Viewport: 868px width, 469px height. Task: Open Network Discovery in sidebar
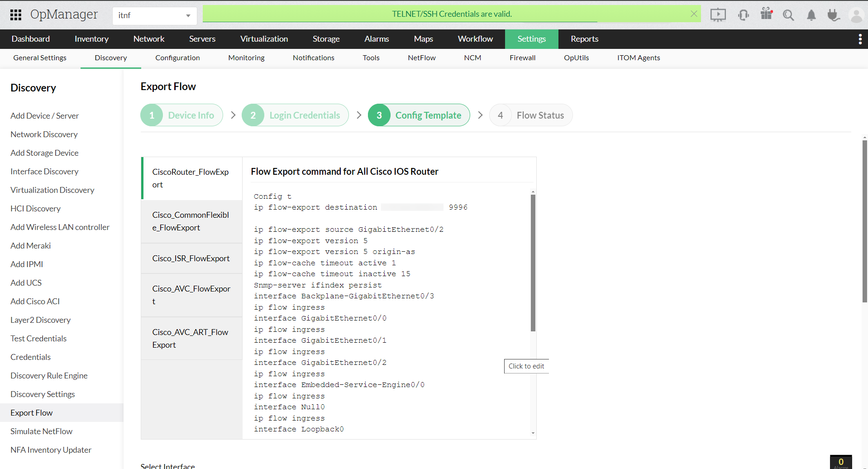point(44,134)
